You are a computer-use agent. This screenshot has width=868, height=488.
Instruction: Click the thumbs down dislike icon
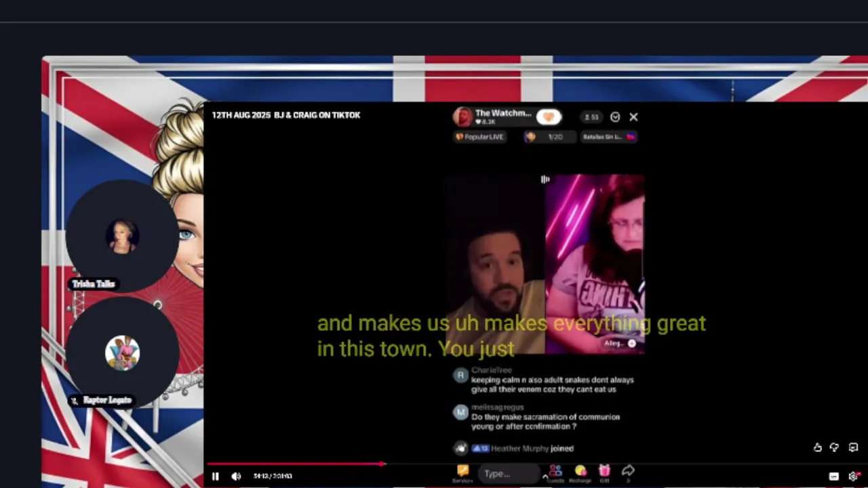pyautogui.click(x=835, y=447)
